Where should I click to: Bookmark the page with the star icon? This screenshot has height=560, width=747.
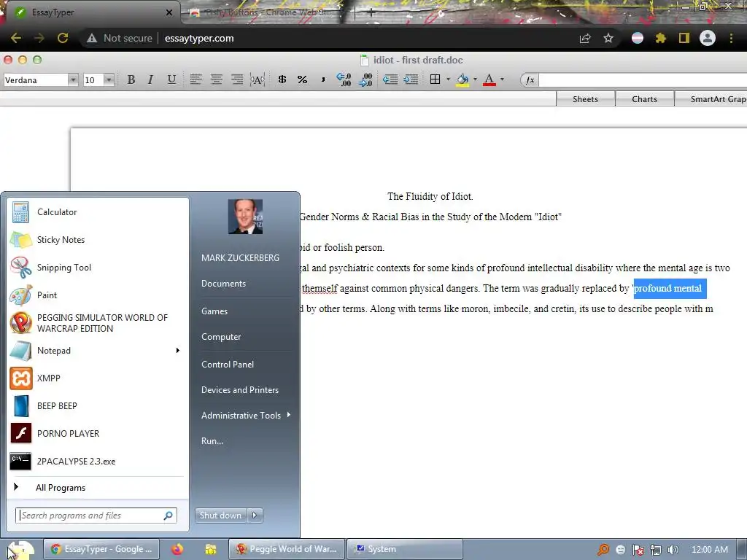click(608, 38)
